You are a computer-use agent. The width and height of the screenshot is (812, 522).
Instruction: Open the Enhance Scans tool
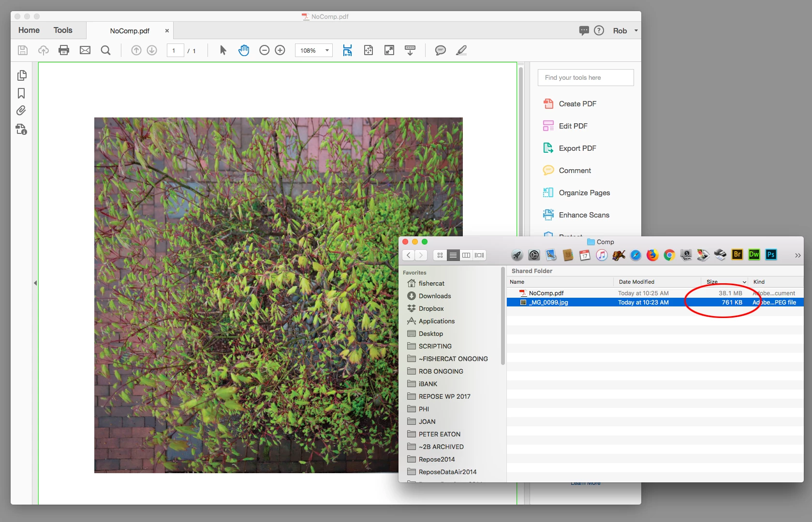[x=576, y=215]
